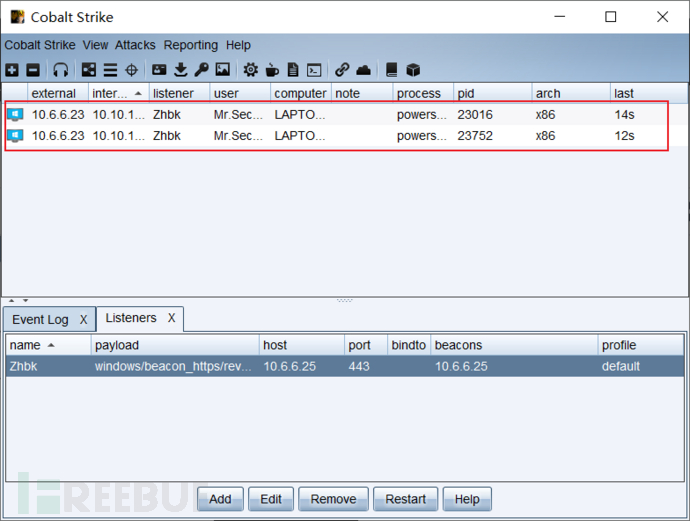Open the Attacks menu
The height and width of the screenshot is (521, 690).
[x=135, y=45]
